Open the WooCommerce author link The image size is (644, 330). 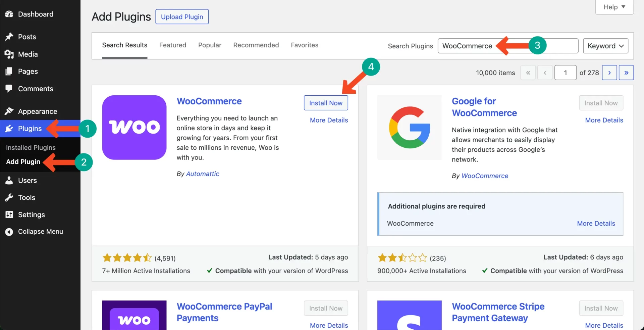tap(485, 176)
